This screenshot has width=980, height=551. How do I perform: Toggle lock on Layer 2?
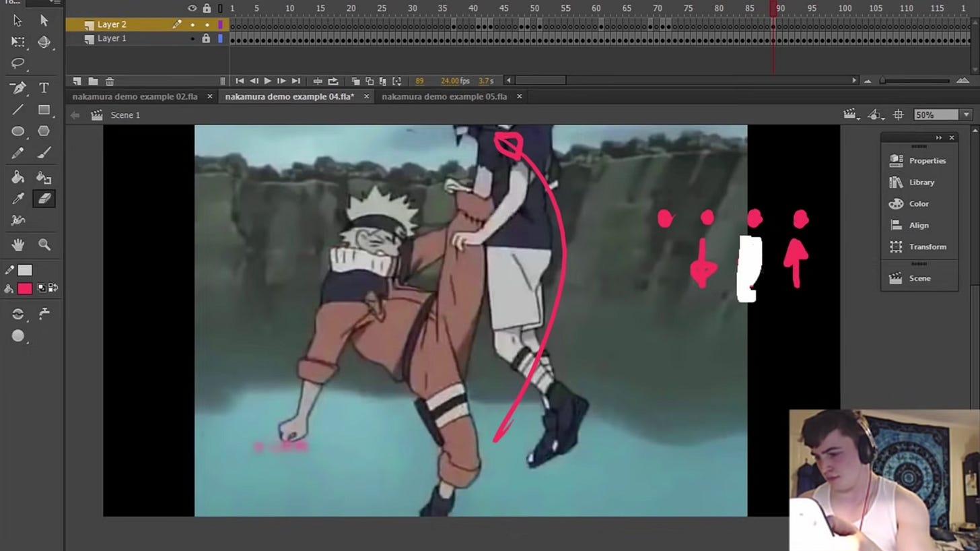[207, 24]
